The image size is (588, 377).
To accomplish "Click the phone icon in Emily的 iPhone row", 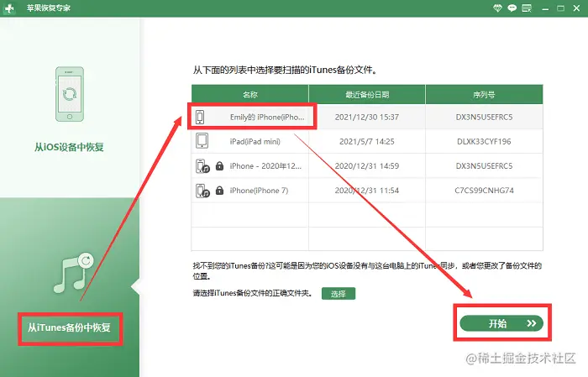I will coord(200,117).
